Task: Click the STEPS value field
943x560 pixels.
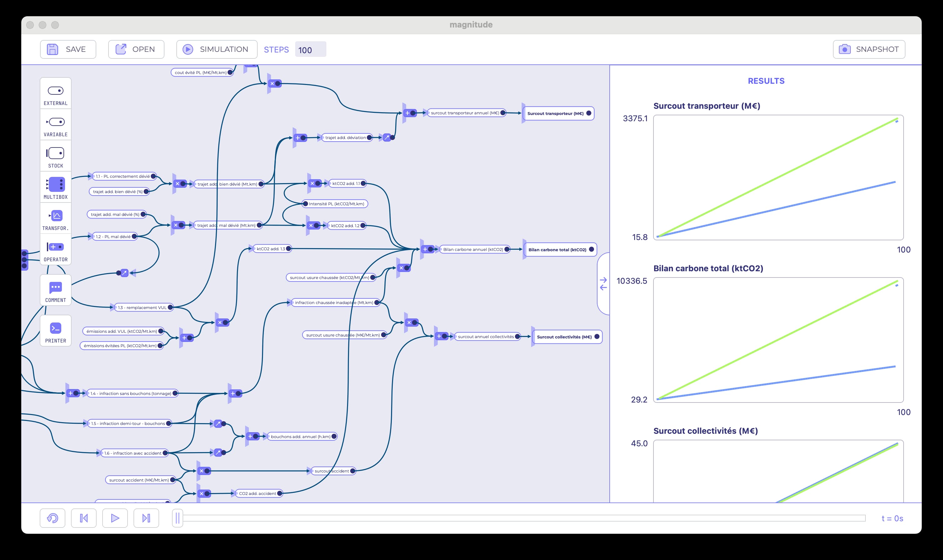Action: point(310,49)
